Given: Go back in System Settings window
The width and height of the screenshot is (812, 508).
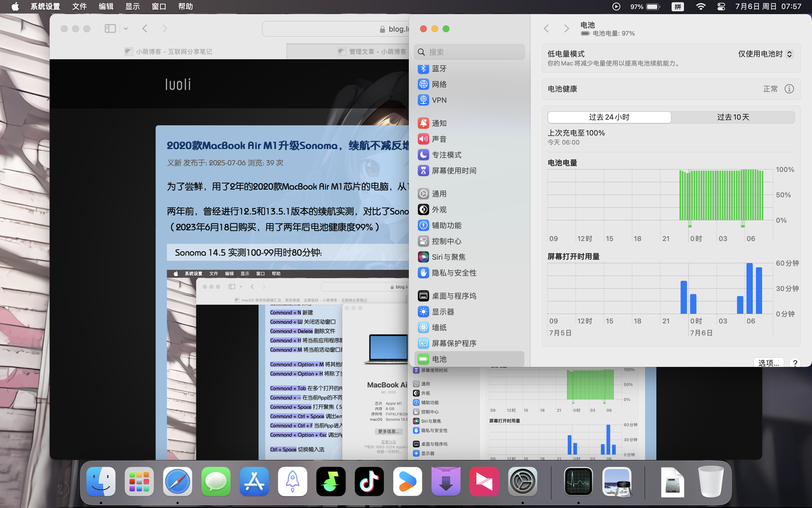Looking at the screenshot, I should point(546,29).
